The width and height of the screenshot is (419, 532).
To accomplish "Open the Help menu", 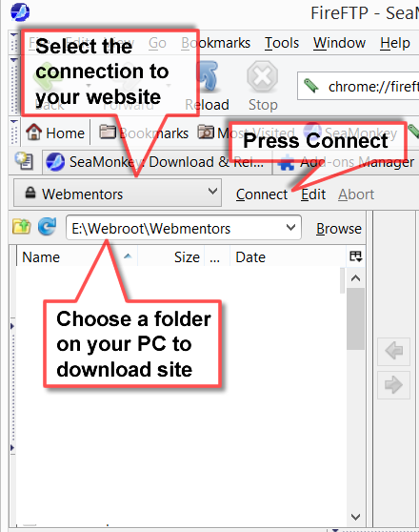I will tap(395, 43).
